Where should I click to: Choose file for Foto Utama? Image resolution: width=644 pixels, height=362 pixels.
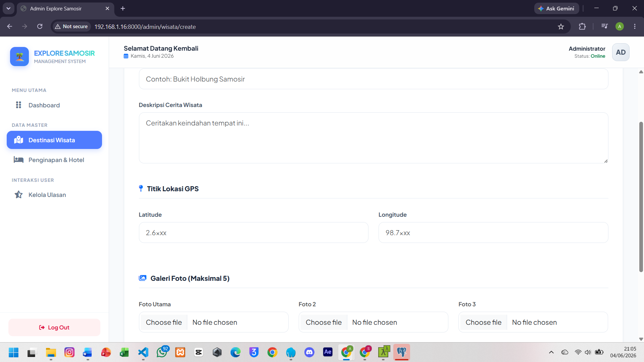point(164,322)
